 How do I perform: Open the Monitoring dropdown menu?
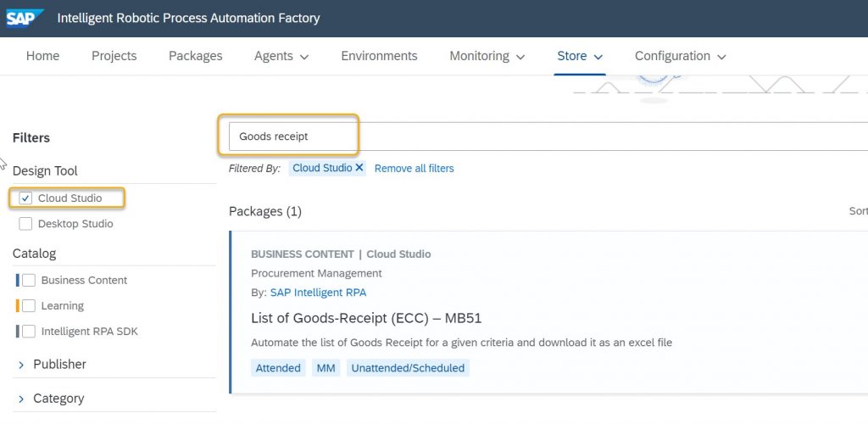(x=487, y=56)
